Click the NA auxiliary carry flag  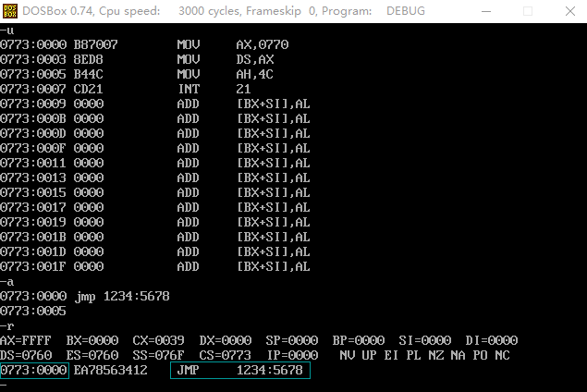pyautogui.click(x=458, y=355)
